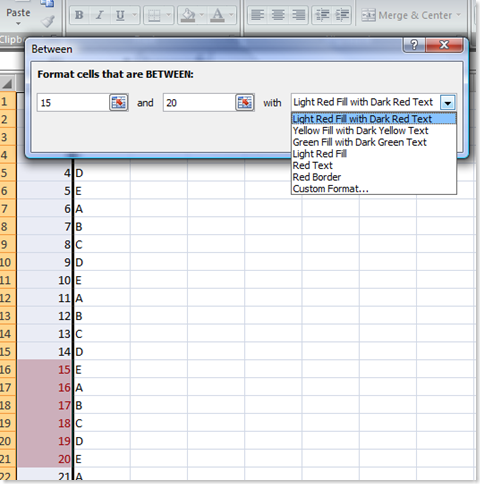Click the lower bound field containing 15
Viewport: 480px width, 484px height.
pos(73,103)
